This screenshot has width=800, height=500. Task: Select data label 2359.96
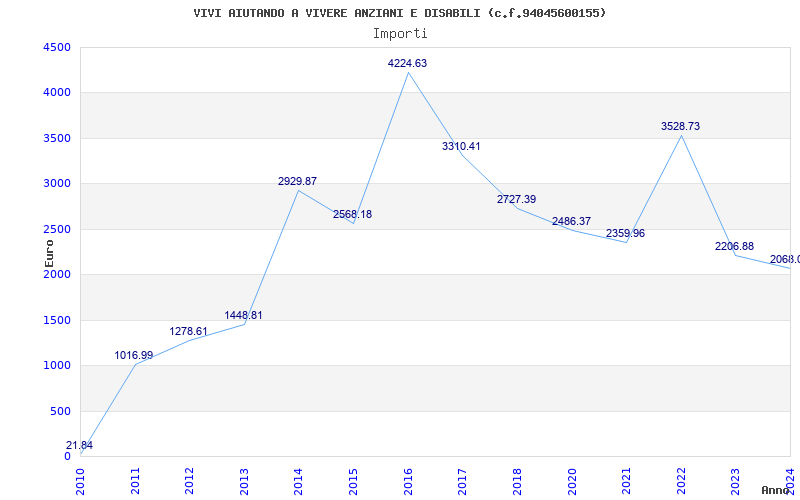pos(626,233)
